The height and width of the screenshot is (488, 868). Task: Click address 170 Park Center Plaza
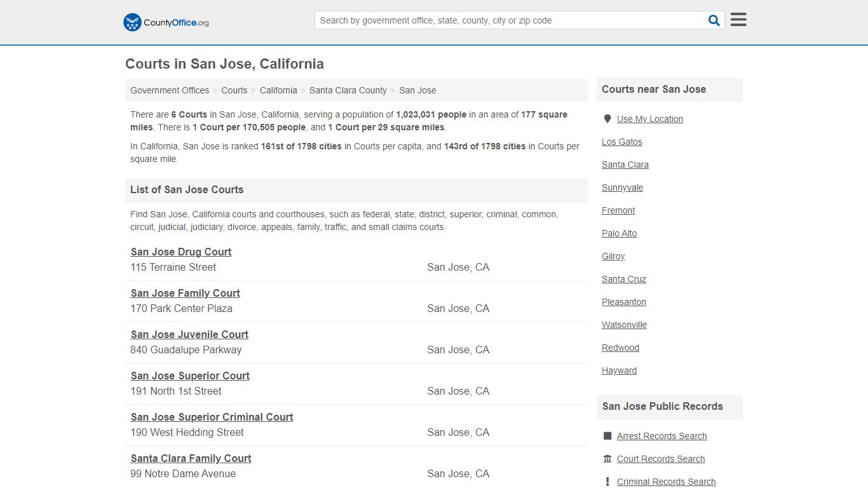(x=182, y=308)
